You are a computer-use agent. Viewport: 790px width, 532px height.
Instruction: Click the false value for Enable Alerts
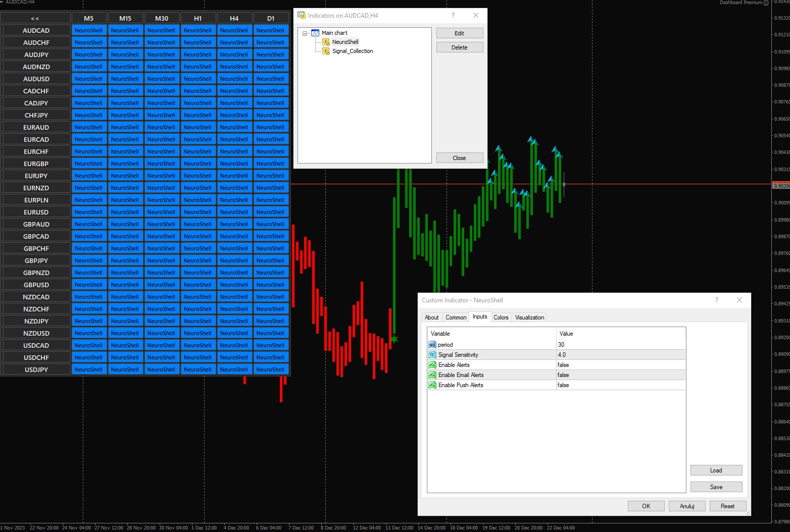pyautogui.click(x=621, y=365)
